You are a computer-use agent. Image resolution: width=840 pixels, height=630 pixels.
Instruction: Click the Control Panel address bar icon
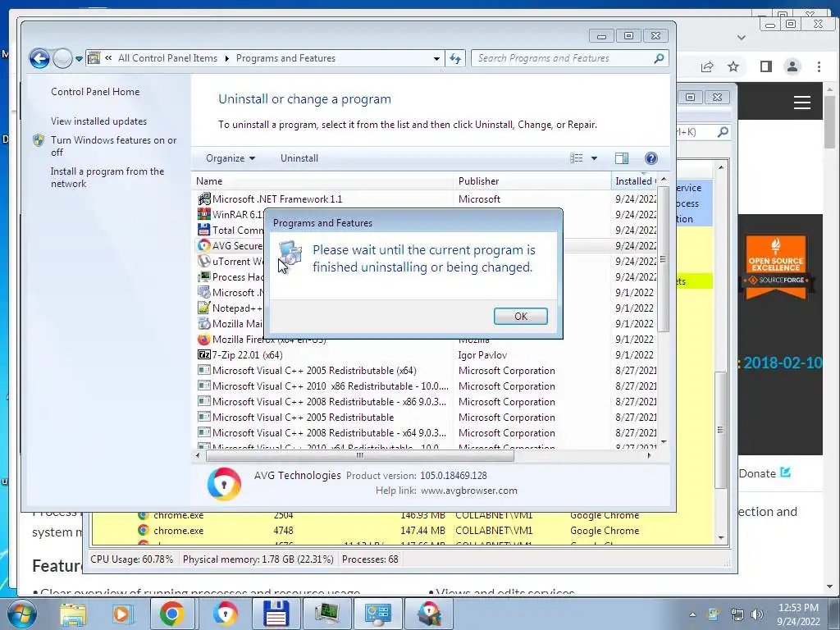click(x=94, y=58)
